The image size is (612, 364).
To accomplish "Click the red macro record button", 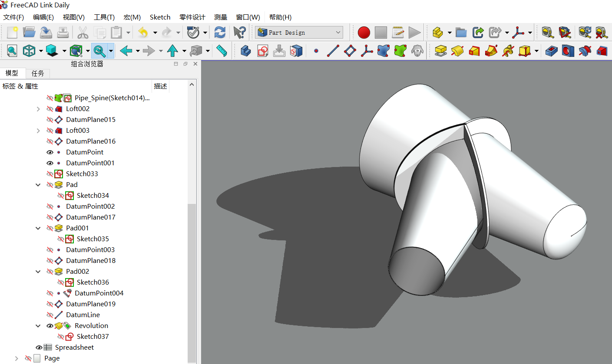I will 364,33.
